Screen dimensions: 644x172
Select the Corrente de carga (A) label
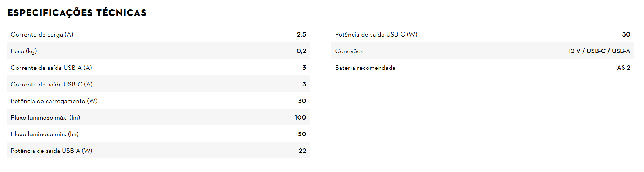(42, 34)
